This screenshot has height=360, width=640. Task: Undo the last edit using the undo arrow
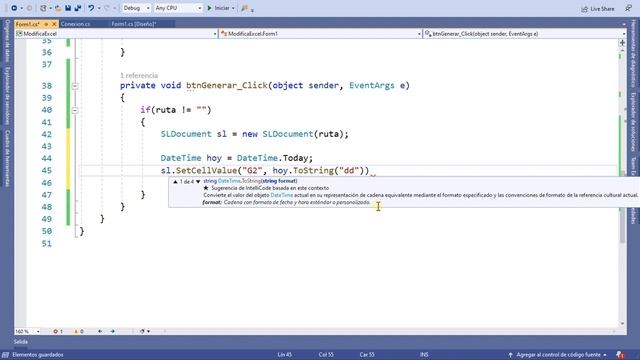tap(91, 8)
